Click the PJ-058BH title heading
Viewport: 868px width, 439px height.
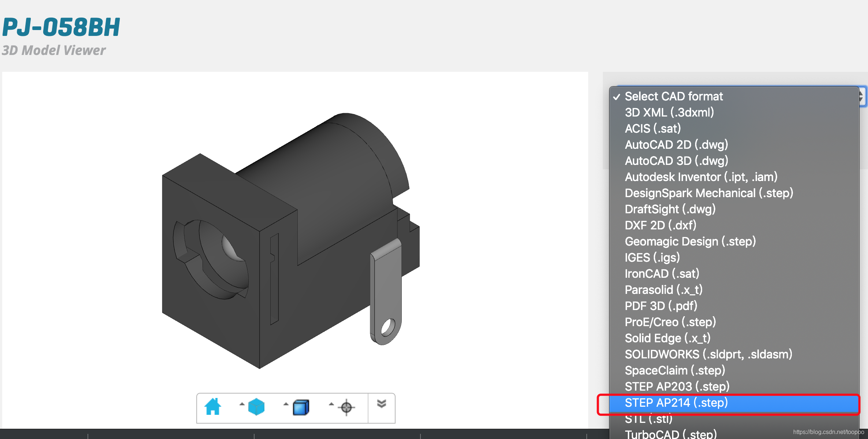(61, 27)
